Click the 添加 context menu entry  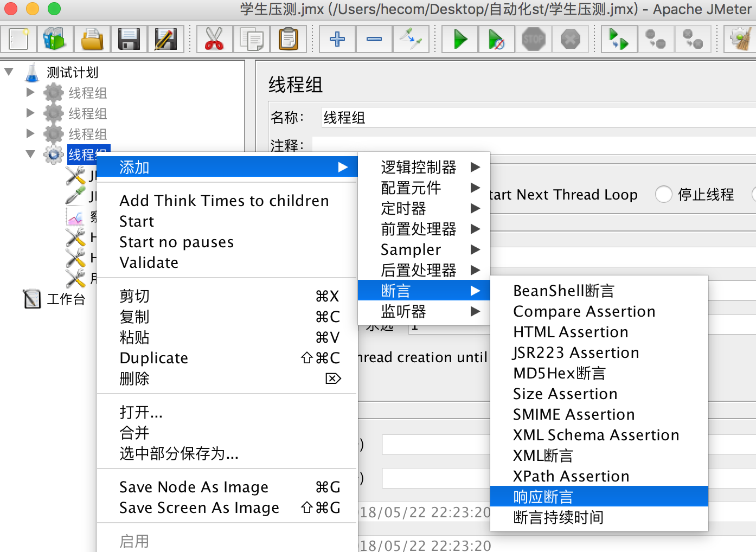click(227, 167)
